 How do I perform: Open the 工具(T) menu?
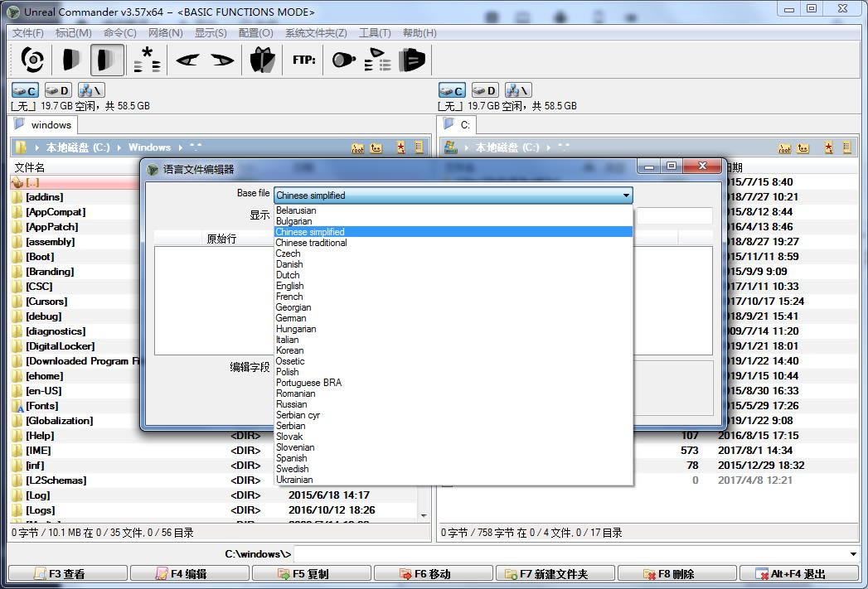[375, 33]
